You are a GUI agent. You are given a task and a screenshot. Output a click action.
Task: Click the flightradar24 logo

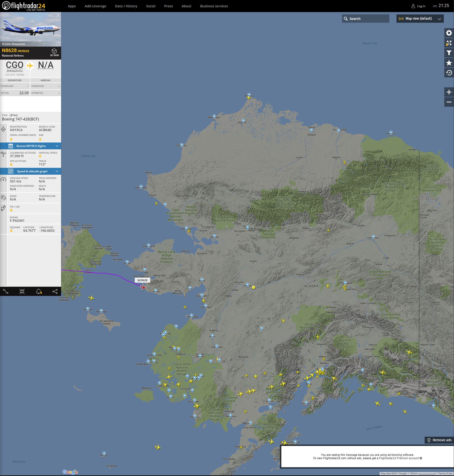(x=23, y=6)
